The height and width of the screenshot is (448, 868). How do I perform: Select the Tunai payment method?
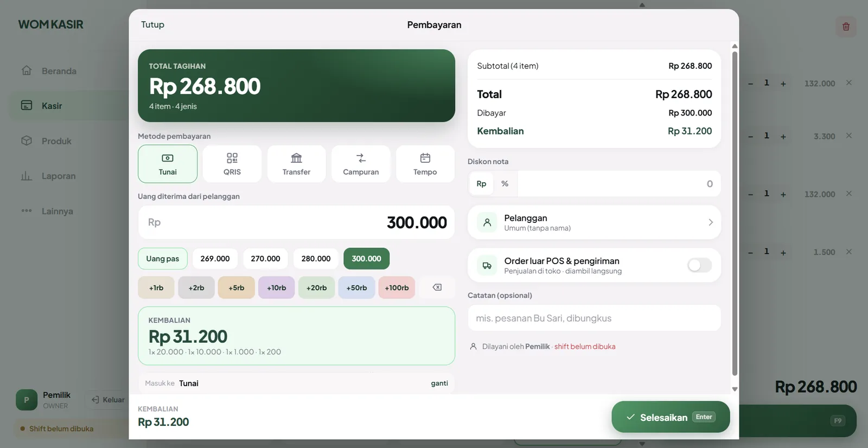(x=168, y=164)
